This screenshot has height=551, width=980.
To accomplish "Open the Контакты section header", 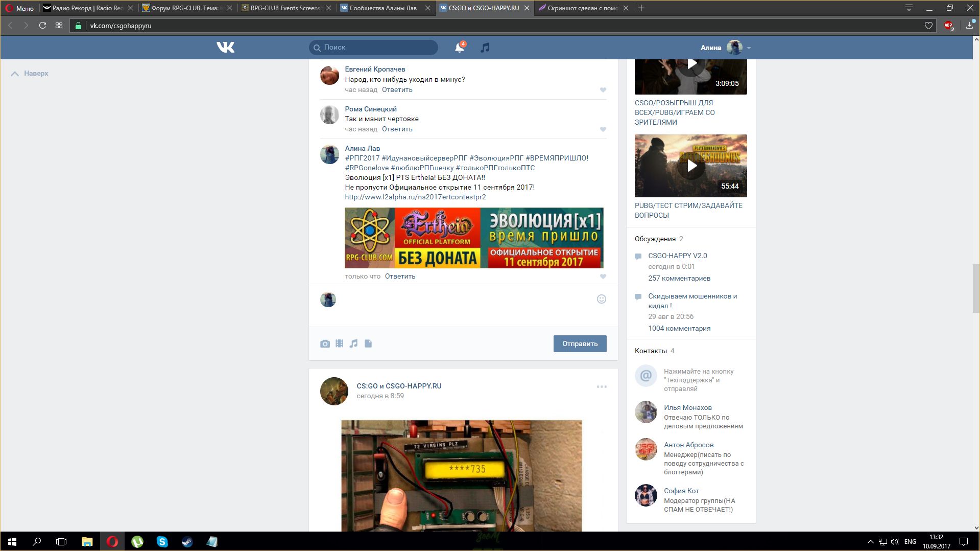I will coord(651,351).
